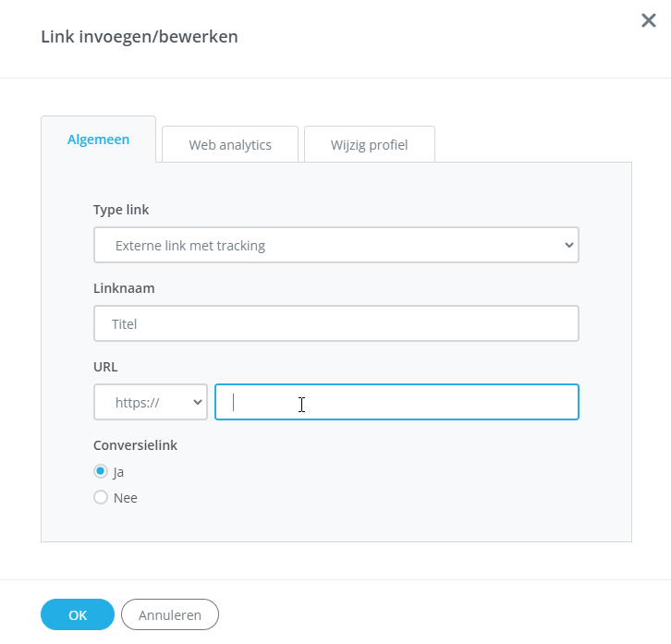Screen dimensions: 671x644
Task: Open the https:// protocol dropdown
Action: tap(151, 402)
